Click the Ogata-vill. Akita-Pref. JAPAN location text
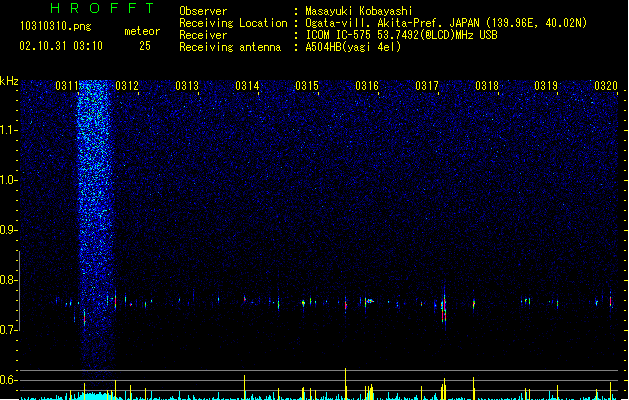This screenshot has height=400, width=629. click(x=446, y=23)
